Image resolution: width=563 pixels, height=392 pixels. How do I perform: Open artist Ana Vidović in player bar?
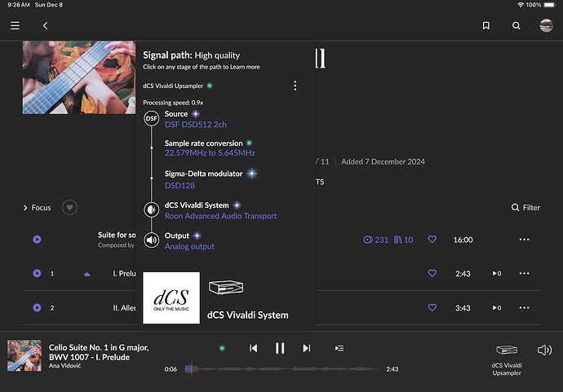(65, 366)
